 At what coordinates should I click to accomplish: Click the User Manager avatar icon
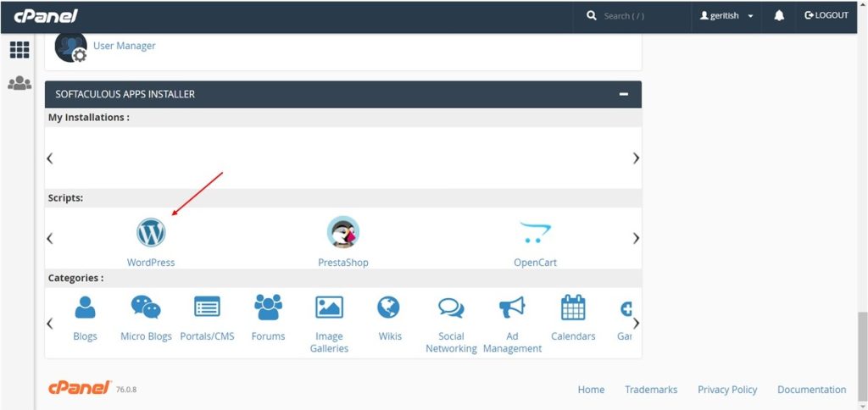coord(71,47)
